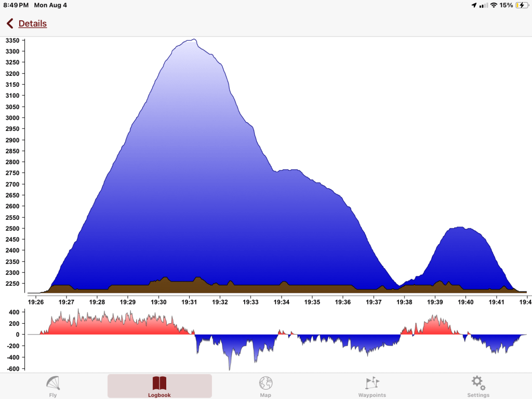The height and width of the screenshot is (399, 532).
Task: Tap the location services arrow icon
Action: 474,5
